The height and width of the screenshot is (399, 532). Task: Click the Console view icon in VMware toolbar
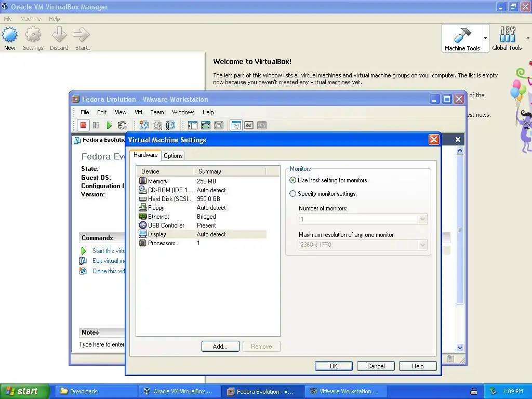(x=262, y=125)
